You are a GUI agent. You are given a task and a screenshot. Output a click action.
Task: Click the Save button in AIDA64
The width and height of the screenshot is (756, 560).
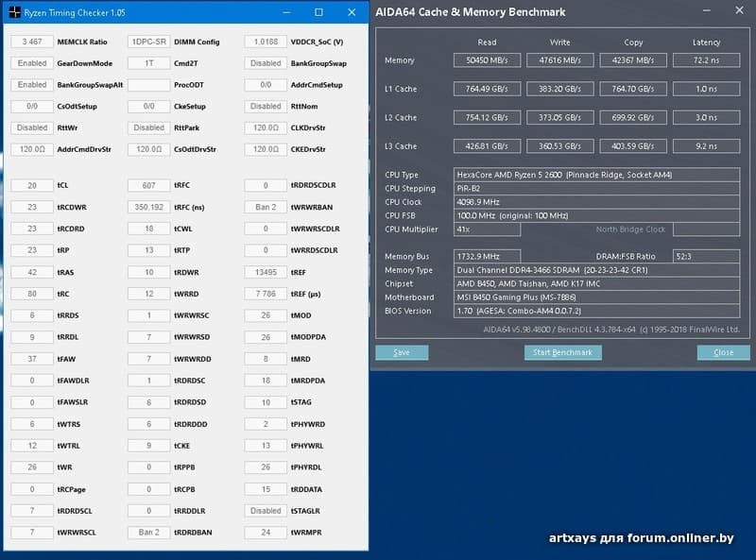tap(402, 352)
